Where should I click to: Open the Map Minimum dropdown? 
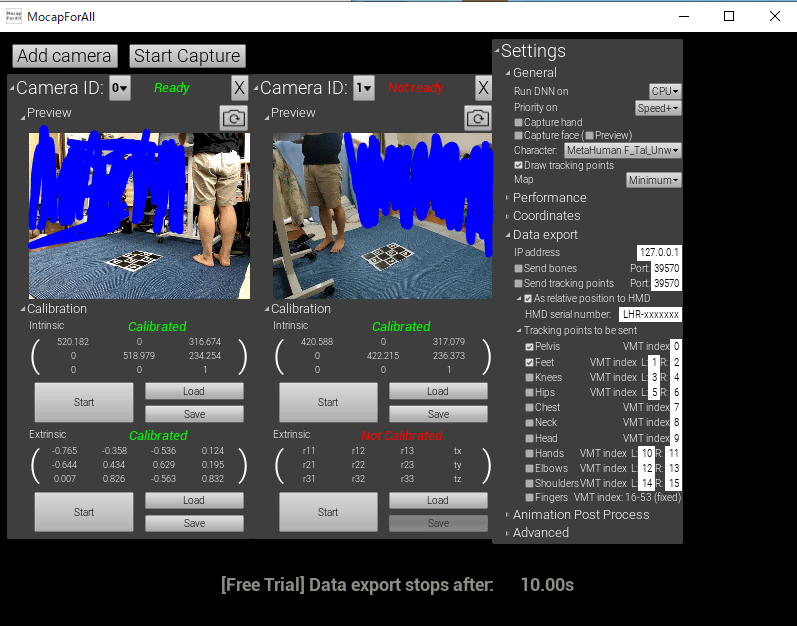[x=654, y=180]
